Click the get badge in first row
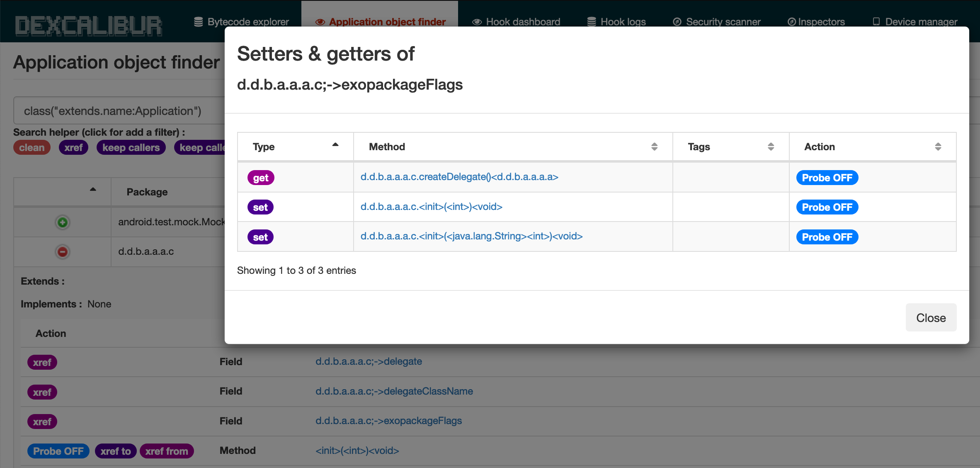Screen dimensions: 980x468 (x=261, y=178)
